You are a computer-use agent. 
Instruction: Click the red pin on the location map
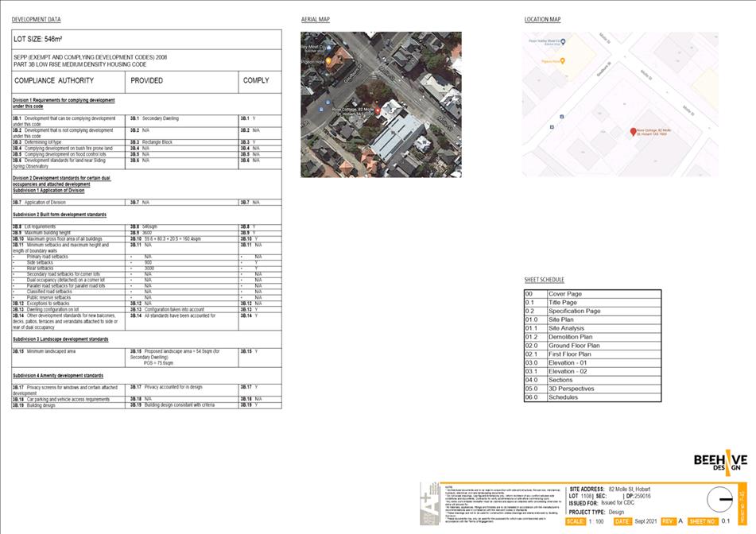633,132
